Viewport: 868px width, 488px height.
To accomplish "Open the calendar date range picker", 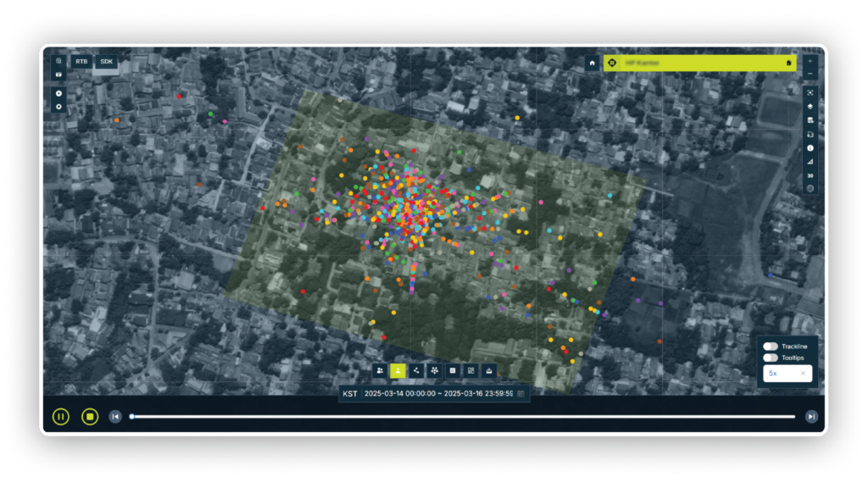I will click(x=520, y=394).
